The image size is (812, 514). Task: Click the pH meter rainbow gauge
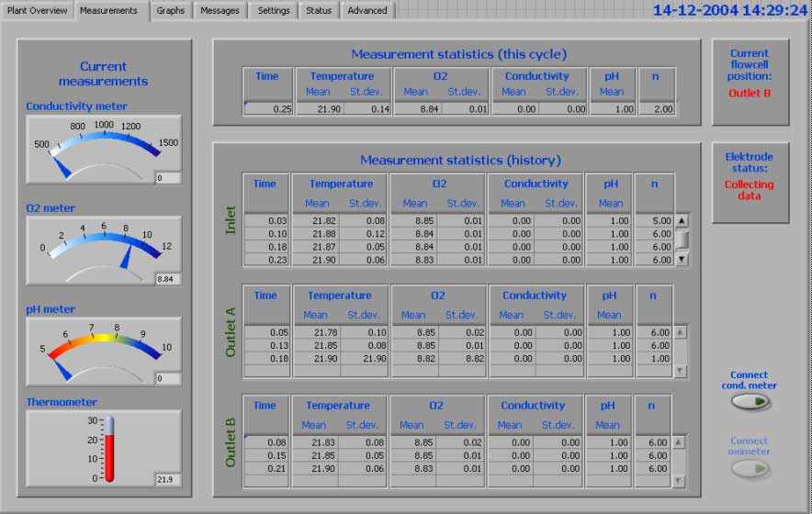tap(103, 349)
